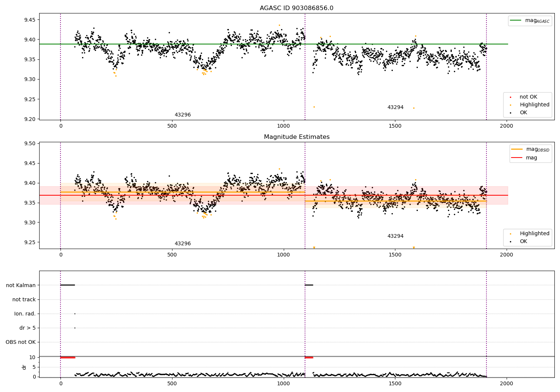Select the 'not Kalman' axis label
The width and height of the screenshot is (560, 392).
point(21,285)
